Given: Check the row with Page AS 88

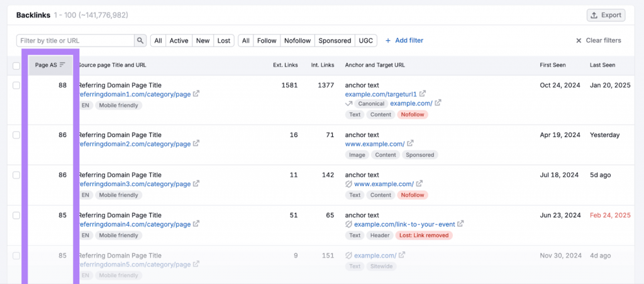Looking at the screenshot, I should 16,85.
